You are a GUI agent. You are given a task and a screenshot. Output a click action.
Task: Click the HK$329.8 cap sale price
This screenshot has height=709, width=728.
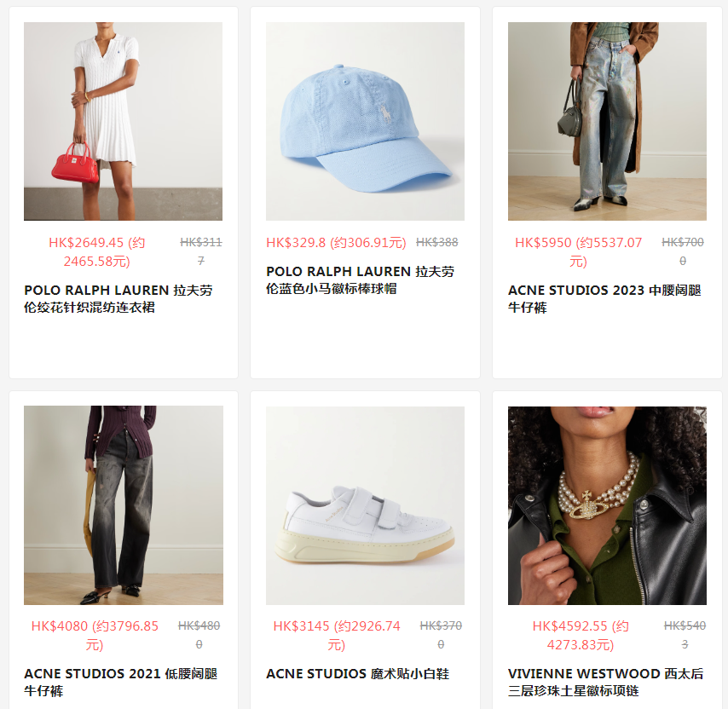point(336,243)
